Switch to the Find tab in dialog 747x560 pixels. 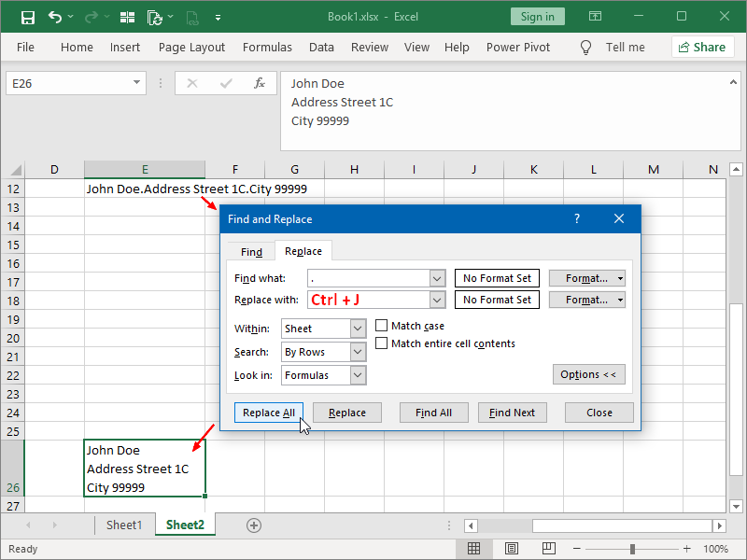249,251
